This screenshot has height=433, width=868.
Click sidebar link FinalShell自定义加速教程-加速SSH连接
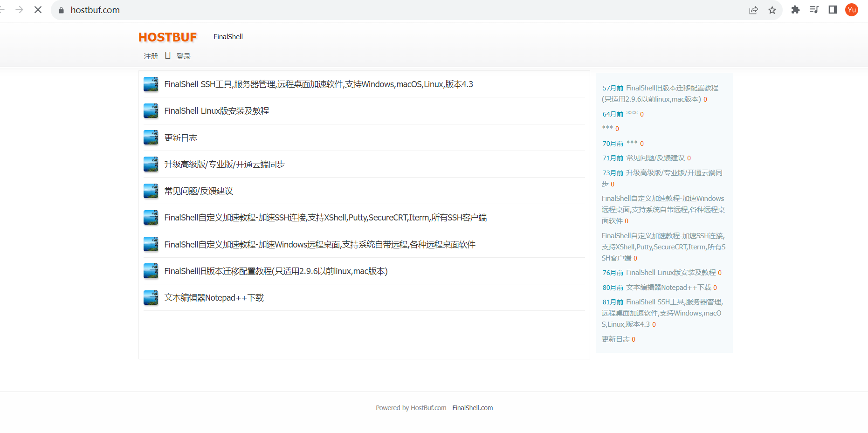[663, 247]
